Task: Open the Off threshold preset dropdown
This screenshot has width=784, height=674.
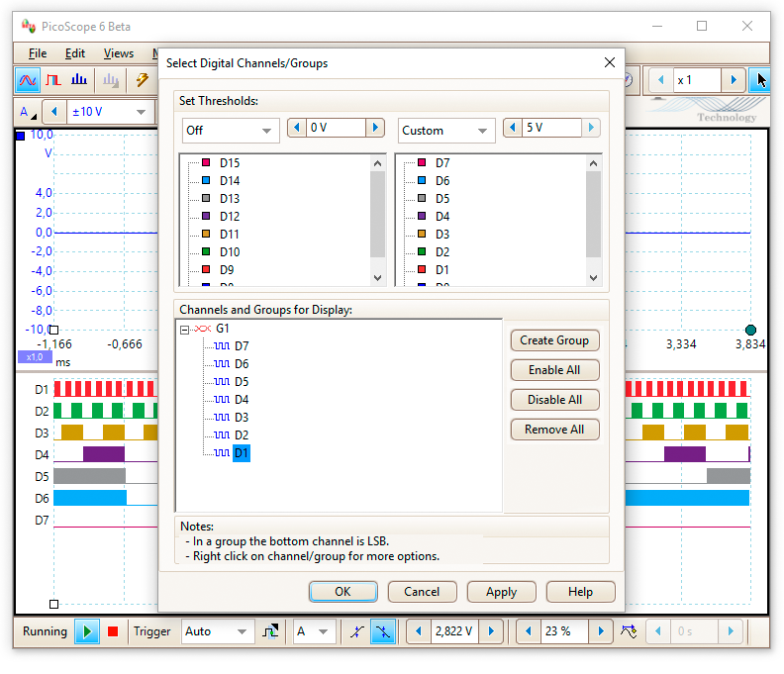Action: click(231, 131)
